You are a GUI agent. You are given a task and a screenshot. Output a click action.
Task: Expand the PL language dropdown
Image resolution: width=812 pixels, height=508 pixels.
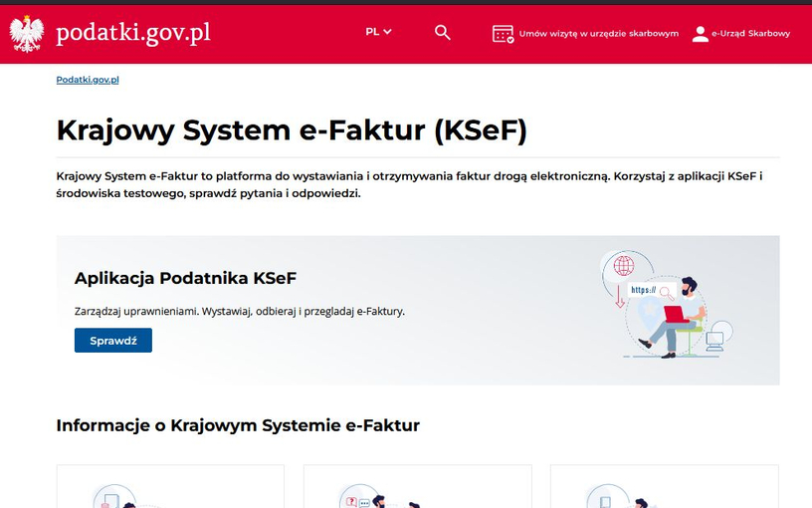coord(378,32)
